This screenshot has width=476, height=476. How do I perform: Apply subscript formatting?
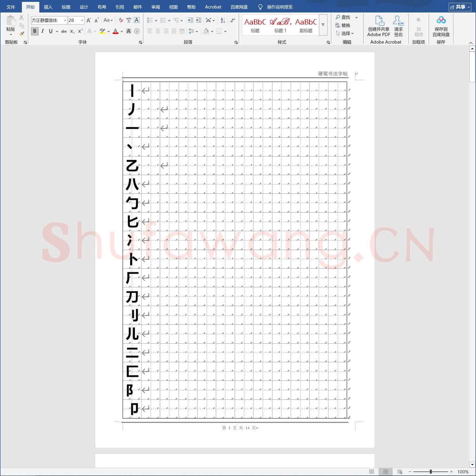(72, 31)
